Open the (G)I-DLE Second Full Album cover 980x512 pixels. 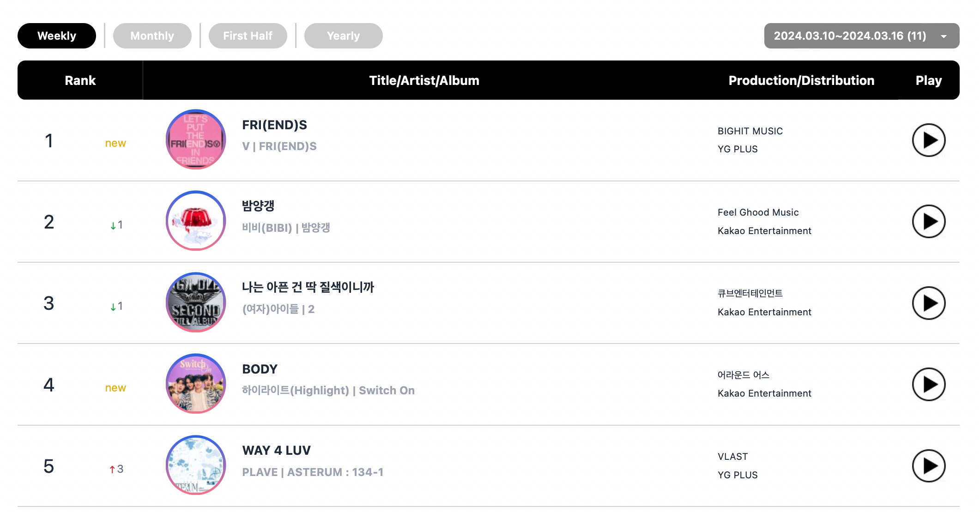pos(196,302)
